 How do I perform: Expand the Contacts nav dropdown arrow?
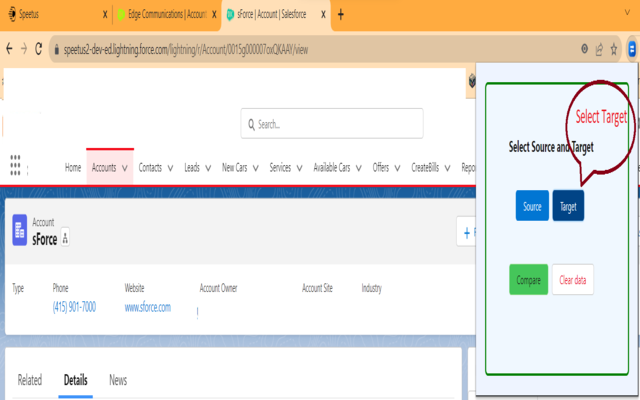pos(170,168)
